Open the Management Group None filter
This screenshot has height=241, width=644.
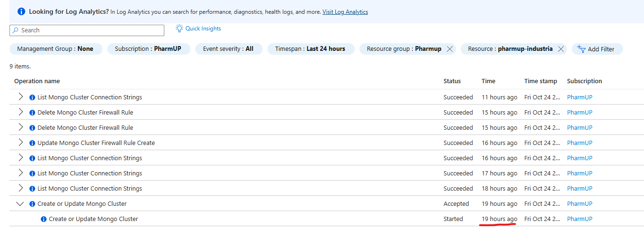tap(55, 49)
